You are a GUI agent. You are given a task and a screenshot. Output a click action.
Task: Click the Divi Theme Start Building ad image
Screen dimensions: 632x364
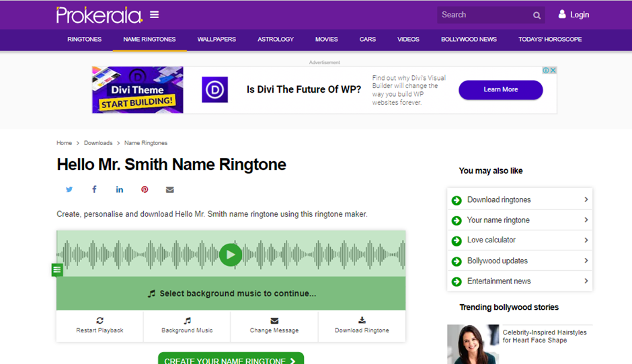(x=137, y=90)
